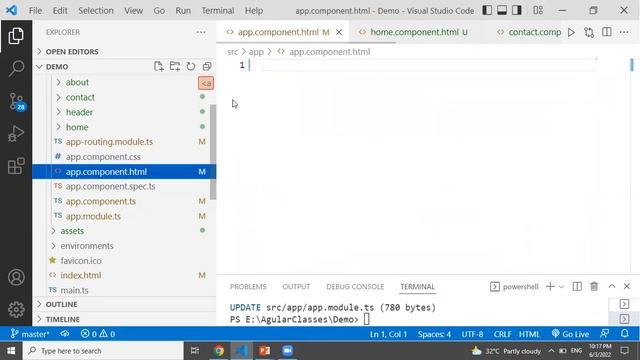Open the Customize Layout icon
This screenshot has width=640, height=360.
(x=538, y=10)
